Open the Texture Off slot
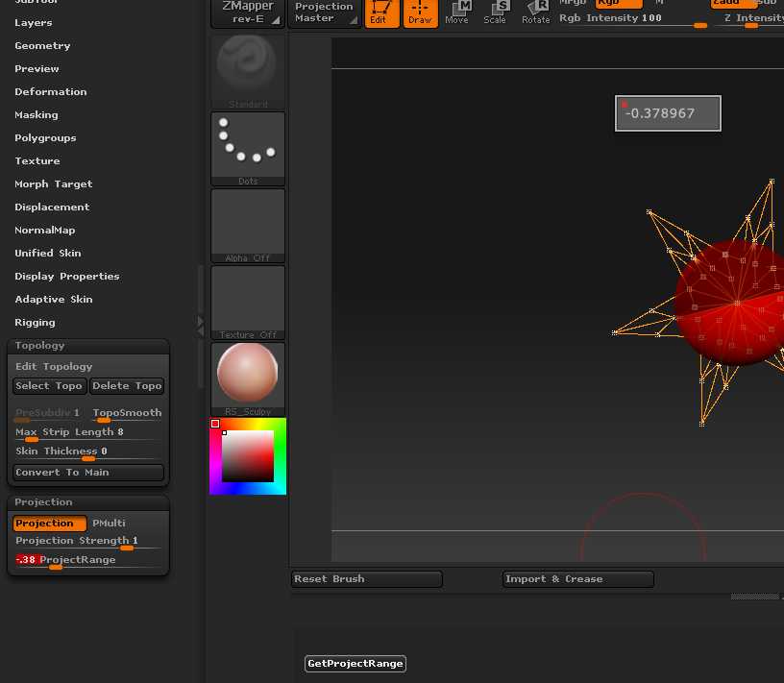The width and height of the screenshot is (784, 683). click(x=248, y=302)
